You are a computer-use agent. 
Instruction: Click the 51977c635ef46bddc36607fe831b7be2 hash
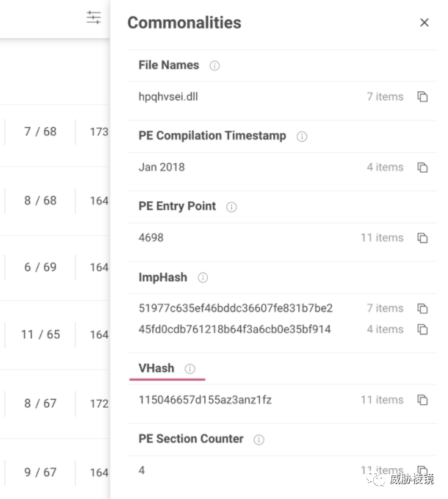click(x=236, y=309)
